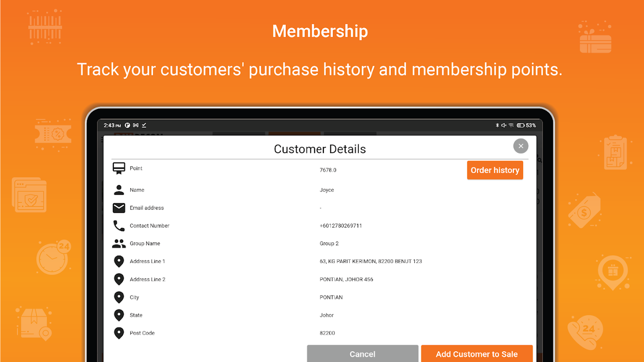Click the Customer Details title
This screenshot has width=644, height=362.
point(320,149)
